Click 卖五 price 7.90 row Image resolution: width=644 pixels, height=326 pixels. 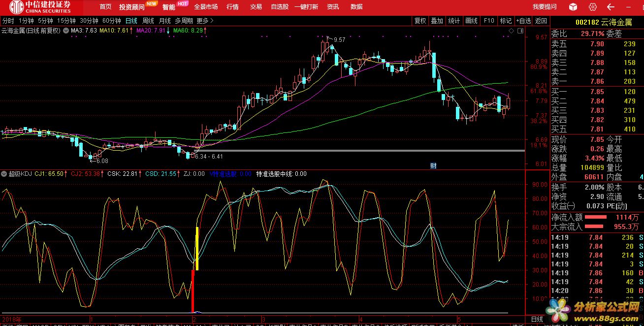click(x=597, y=44)
